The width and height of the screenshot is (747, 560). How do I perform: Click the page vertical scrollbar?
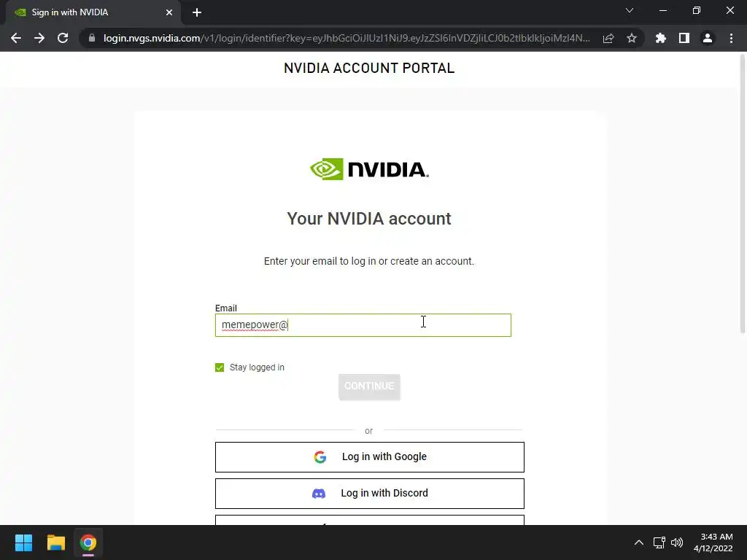pos(742,194)
